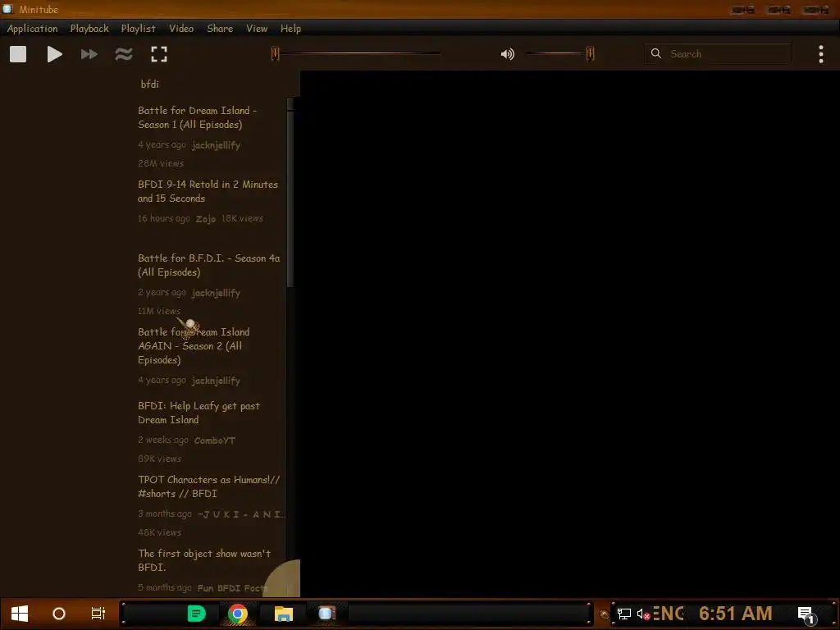Open the notification center icon

807,615
